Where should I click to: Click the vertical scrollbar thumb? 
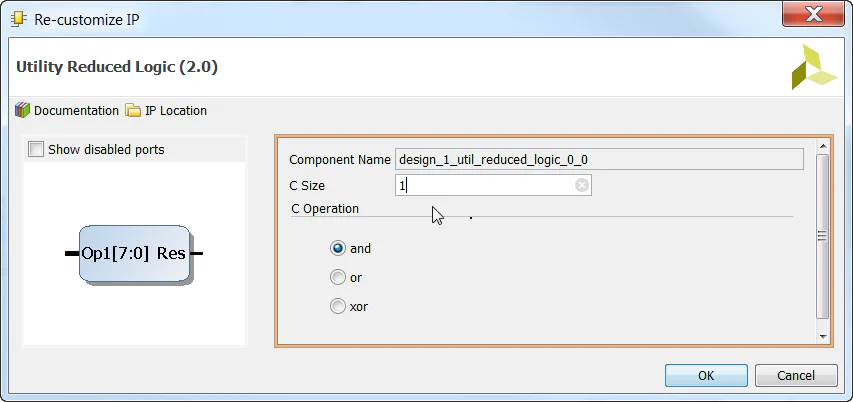823,236
